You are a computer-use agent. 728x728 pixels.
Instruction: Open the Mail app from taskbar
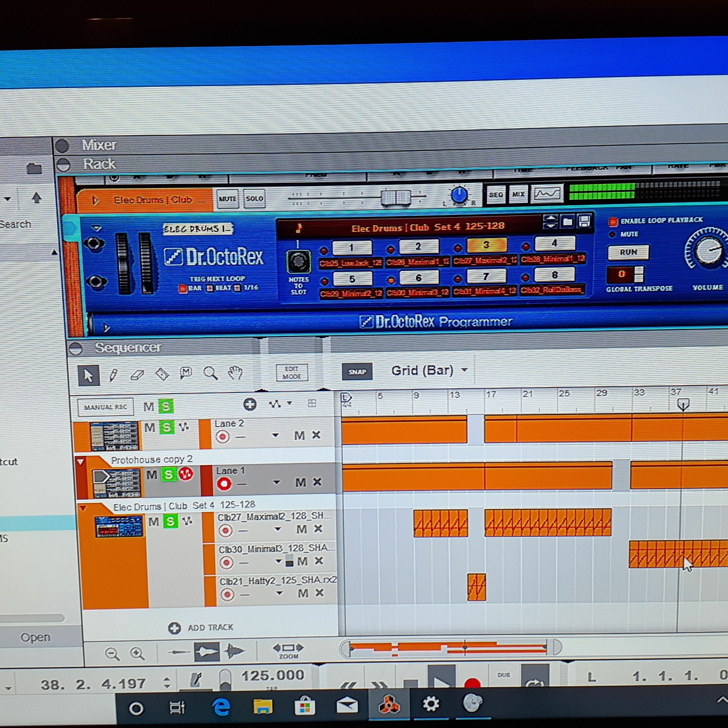(347, 705)
